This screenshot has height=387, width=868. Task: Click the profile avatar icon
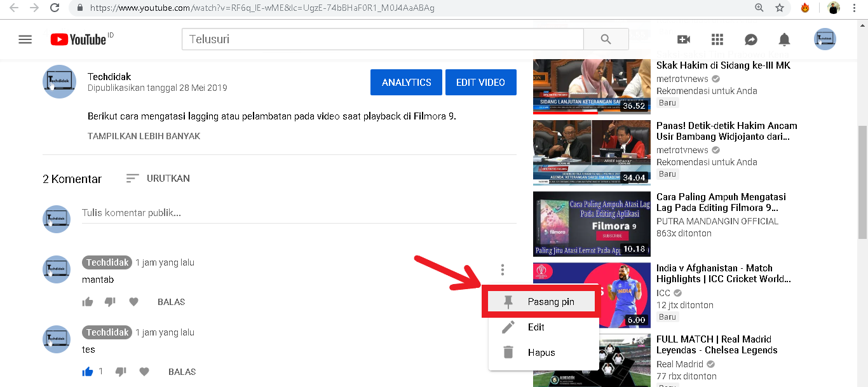click(825, 39)
